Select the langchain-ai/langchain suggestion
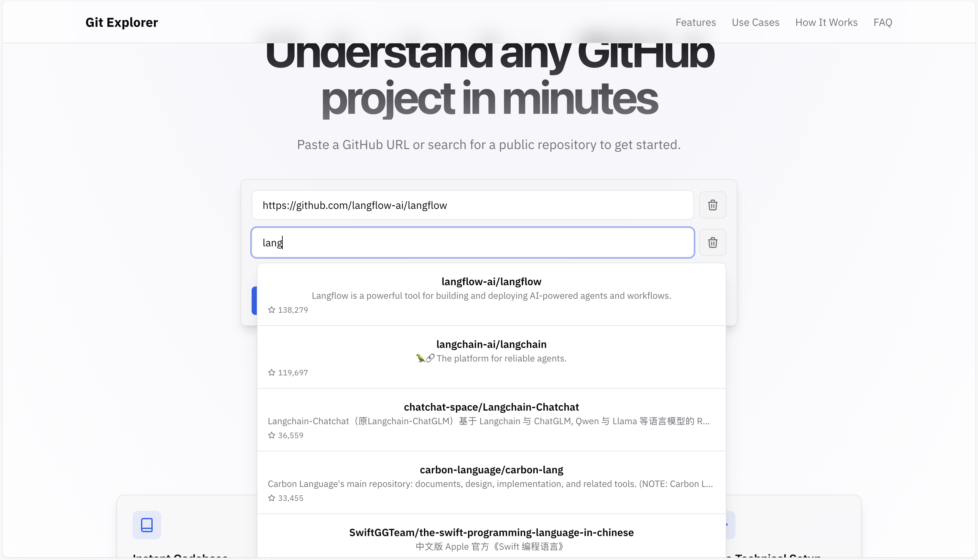 [491, 357]
